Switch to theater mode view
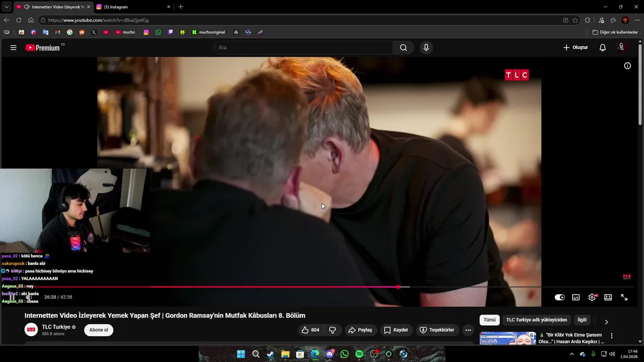This screenshot has width=644, height=362. (x=608, y=297)
